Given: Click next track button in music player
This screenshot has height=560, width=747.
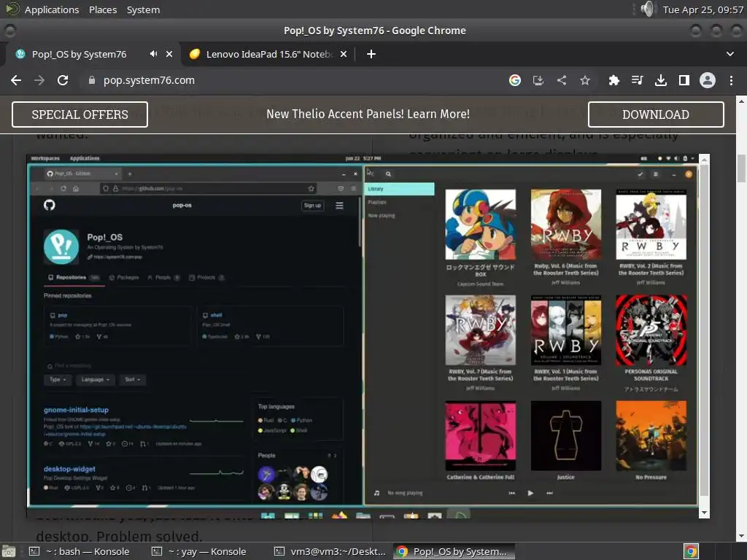Looking at the screenshot, I should [x=549, y=493].
